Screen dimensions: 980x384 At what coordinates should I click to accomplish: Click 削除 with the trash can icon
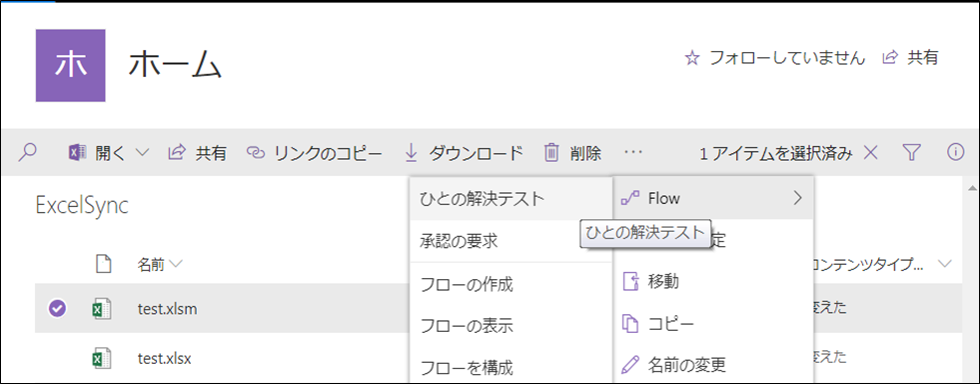coord(572,152)
